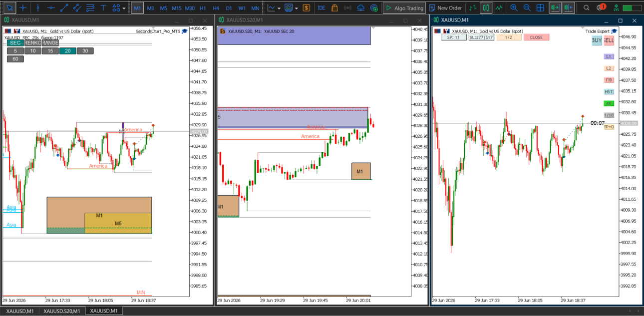Select the equidistant channel tool
The width and height of the screenshot is (644, 316).
[x=77, y=8]
